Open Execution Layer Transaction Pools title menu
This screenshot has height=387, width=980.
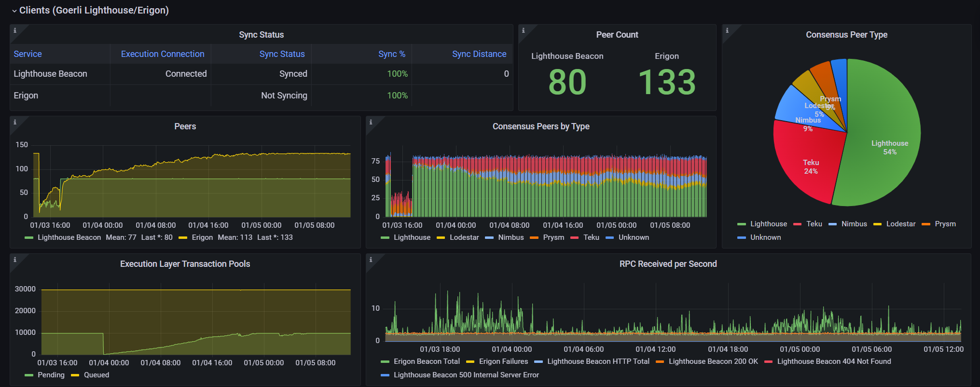tap(185, 264)
